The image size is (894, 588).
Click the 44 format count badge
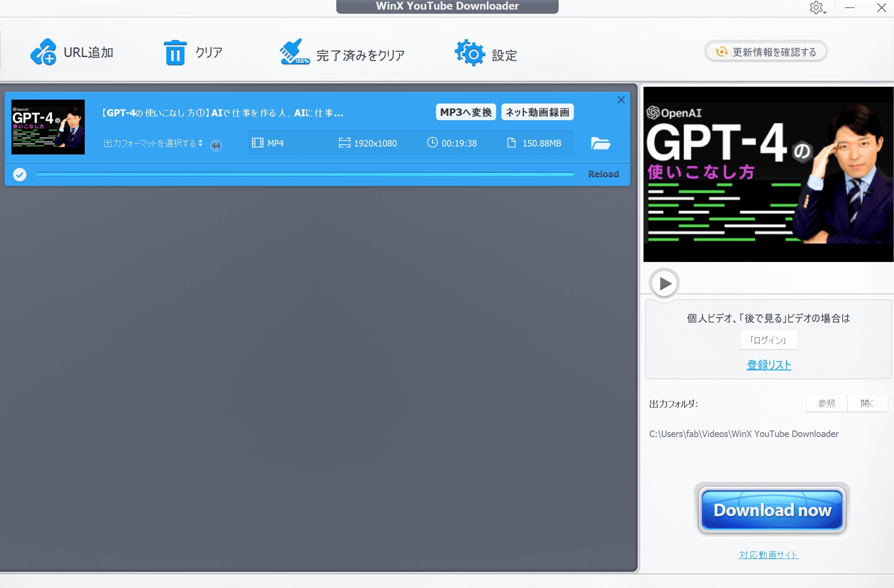216,146
